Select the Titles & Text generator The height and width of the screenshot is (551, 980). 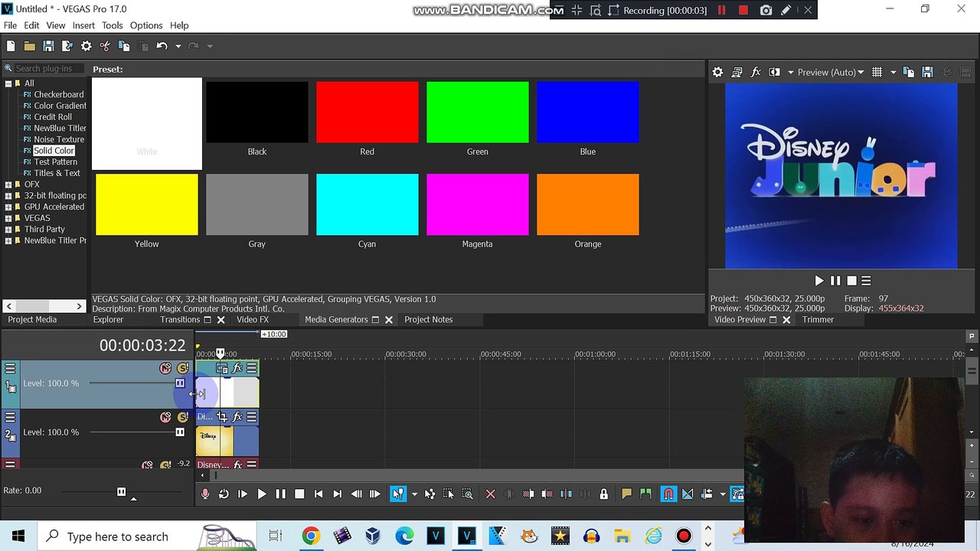57,173
